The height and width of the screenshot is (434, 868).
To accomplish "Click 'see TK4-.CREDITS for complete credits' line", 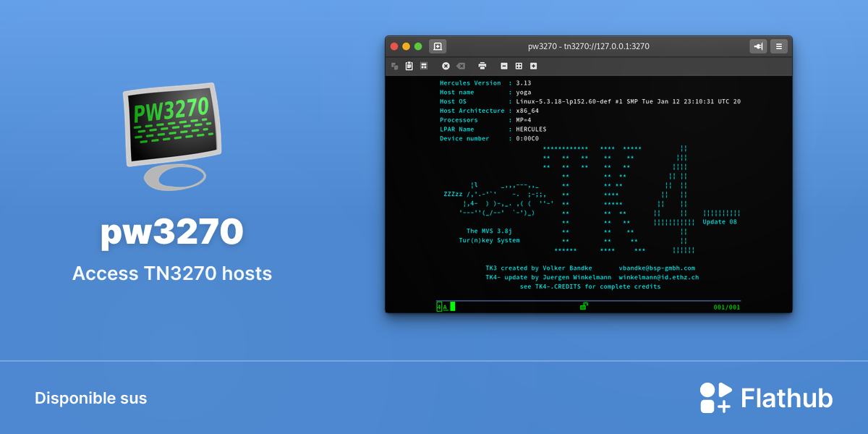I will (x=590, y=286).
